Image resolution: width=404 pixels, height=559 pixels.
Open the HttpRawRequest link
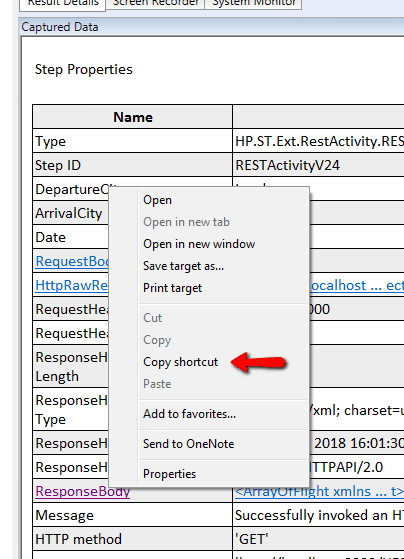click(72, 285)
